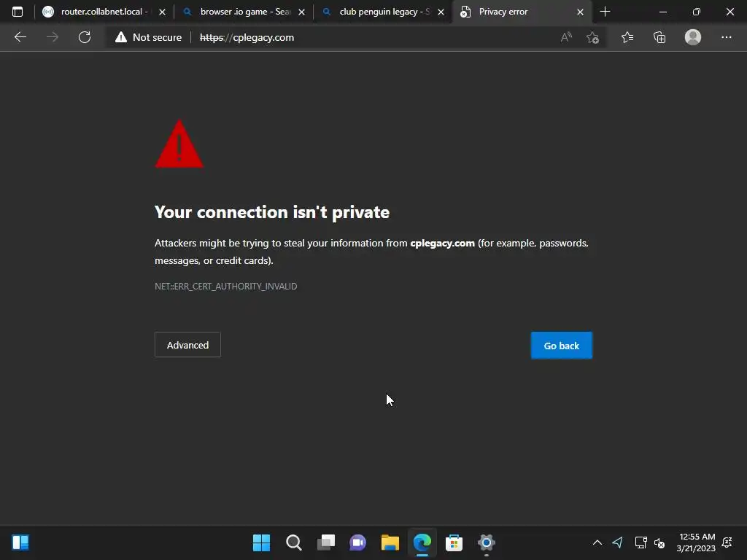Open Settings and more ellipsis menu
The image size is (747, 560).
click(x=726, y=37)
